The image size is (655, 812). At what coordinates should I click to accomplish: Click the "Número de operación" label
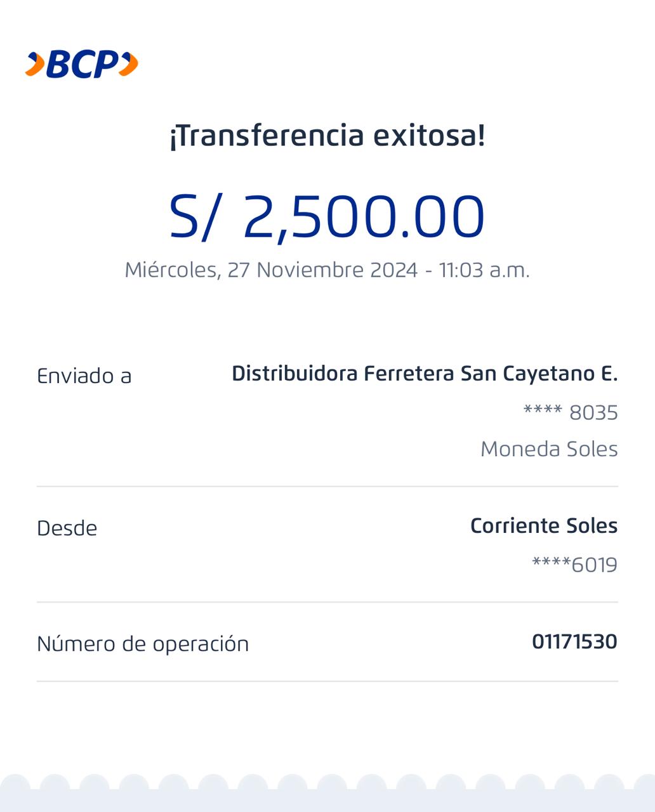[143, 644]
